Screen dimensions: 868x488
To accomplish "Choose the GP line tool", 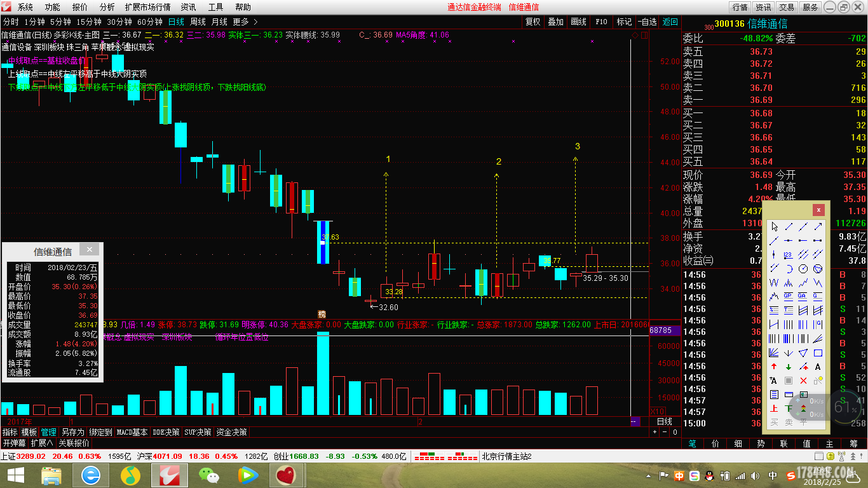I will pos(789,296).
